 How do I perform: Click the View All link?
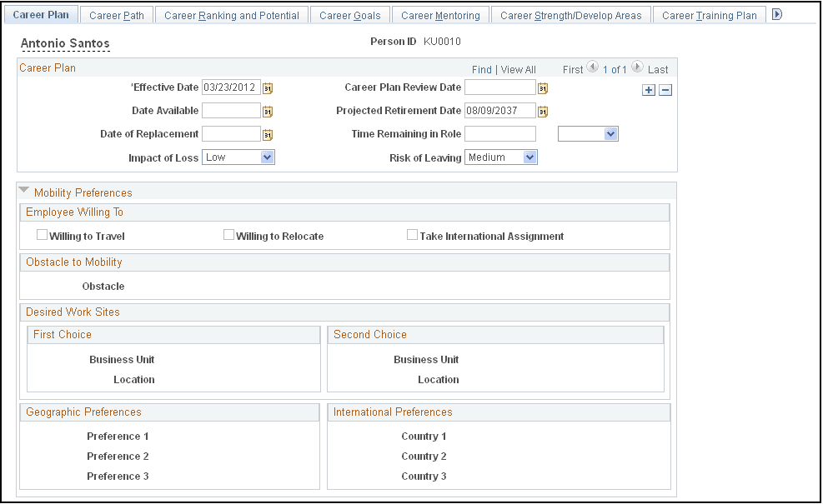519,69
